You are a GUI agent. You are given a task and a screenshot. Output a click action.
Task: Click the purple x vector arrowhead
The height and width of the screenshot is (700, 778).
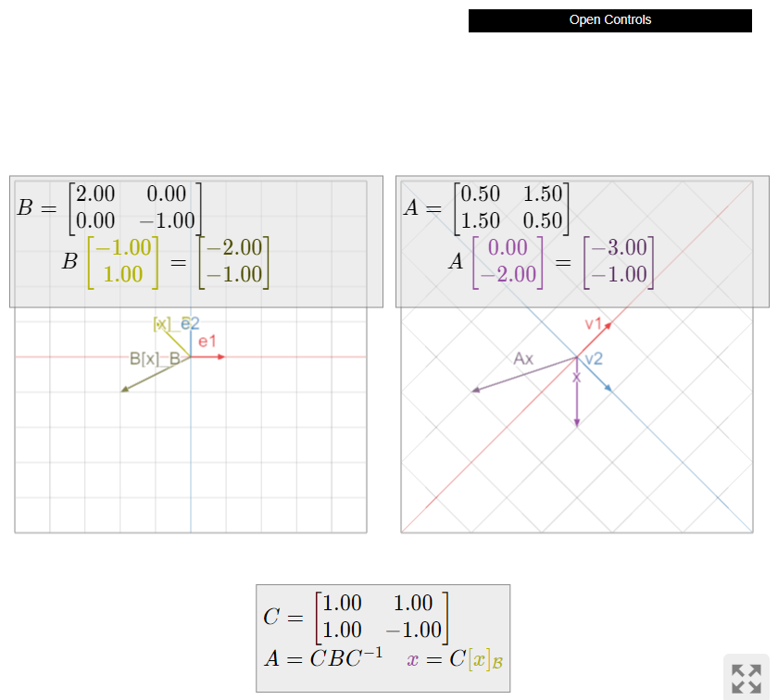[577, 423]
